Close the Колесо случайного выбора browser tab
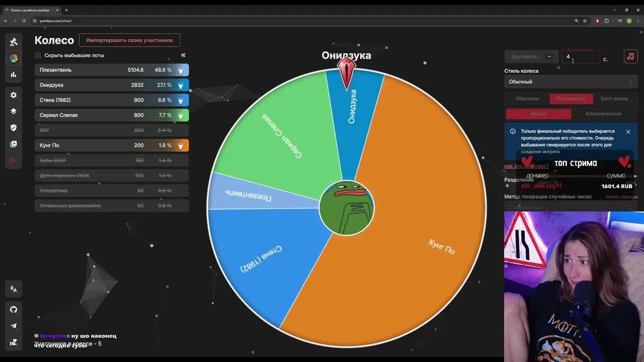 click(x=57, y=10)
